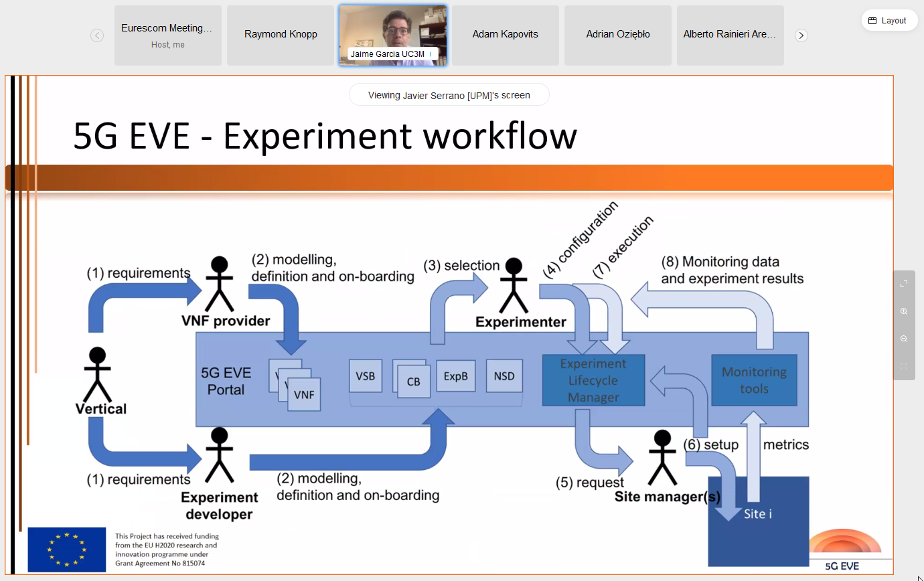Click the NSD block in the portal
Viewport: 924px width, 581px height.
click(x=504, y=377)
